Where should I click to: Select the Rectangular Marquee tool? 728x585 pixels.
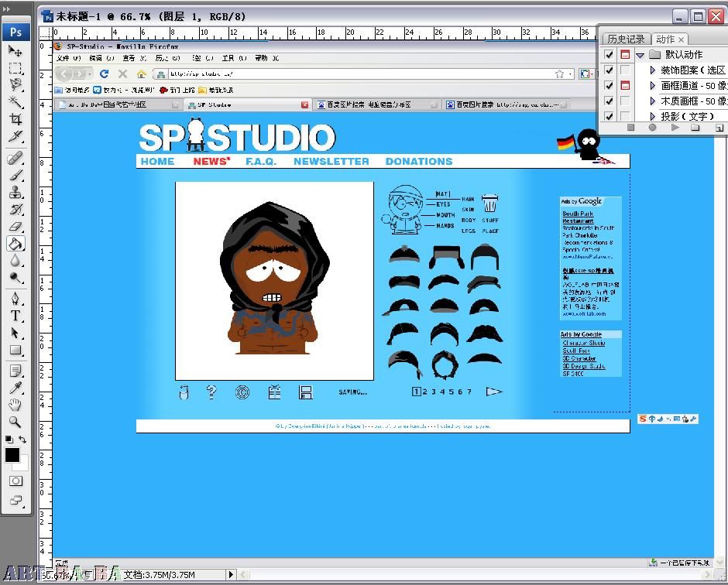[15, 68]
